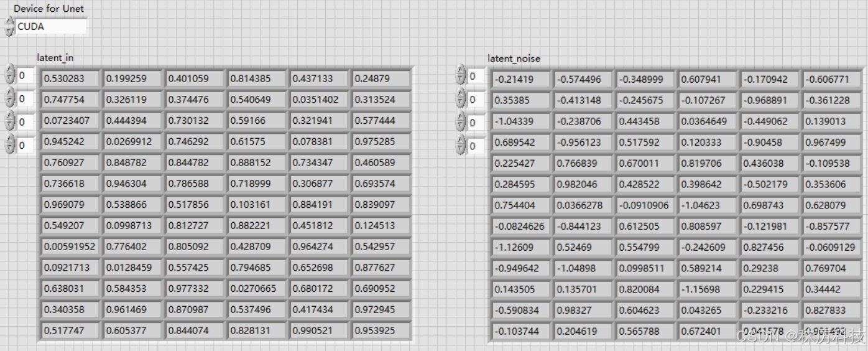Viewport: 868px width, 351px height.
Task: Select latent_in cell 0.975285
Action: click(x=381, y=141)
